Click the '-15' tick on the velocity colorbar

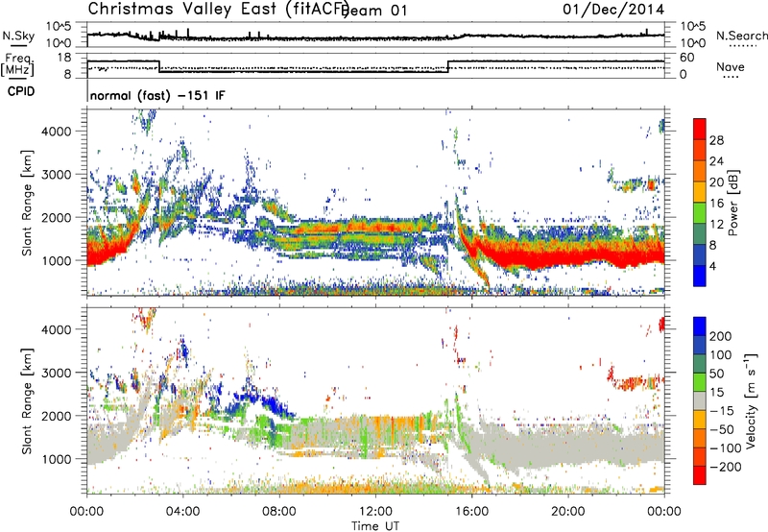(x=722, y=411)
